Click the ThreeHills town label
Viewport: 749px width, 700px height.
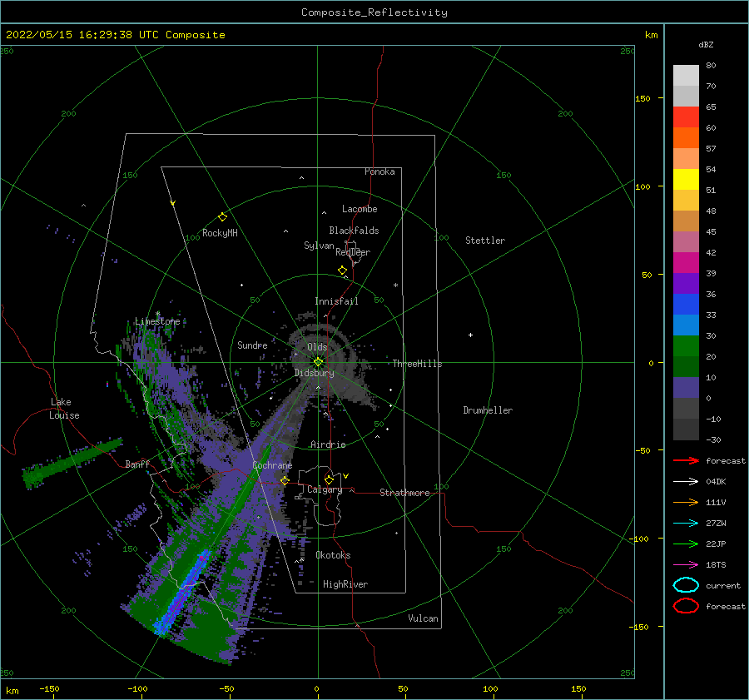417,364
